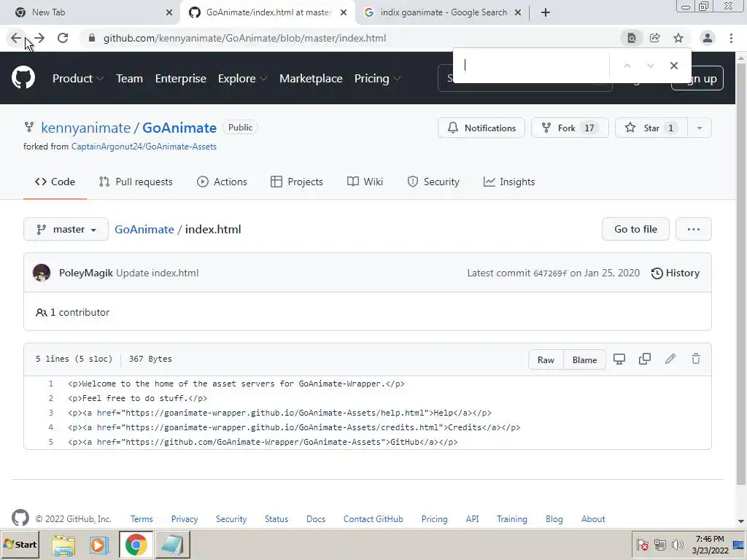Switch to the Insights tab
747x560 pixels.
(509, 182)
